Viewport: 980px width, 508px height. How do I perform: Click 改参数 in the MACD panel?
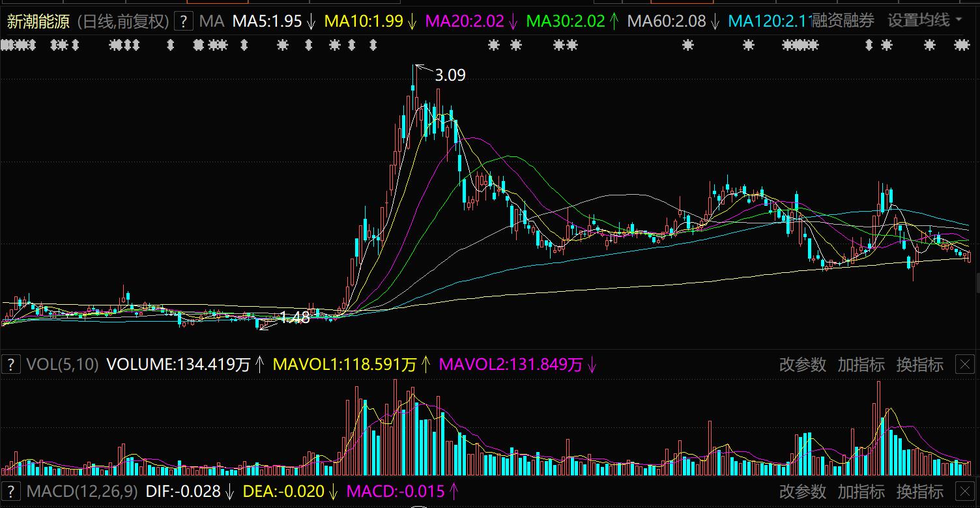[803, 491]
